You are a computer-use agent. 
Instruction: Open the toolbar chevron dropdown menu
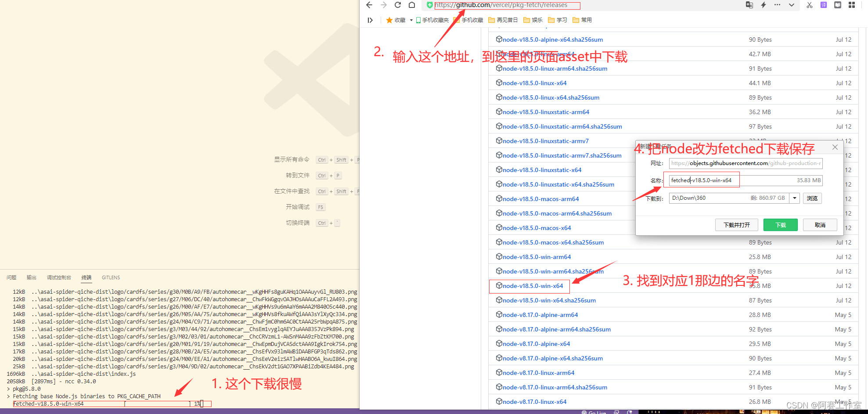791,5
